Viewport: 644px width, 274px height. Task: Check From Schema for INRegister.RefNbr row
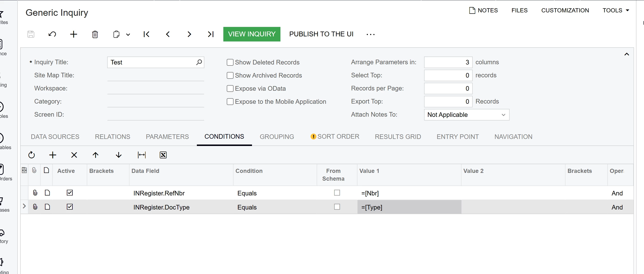click(337, 193)
